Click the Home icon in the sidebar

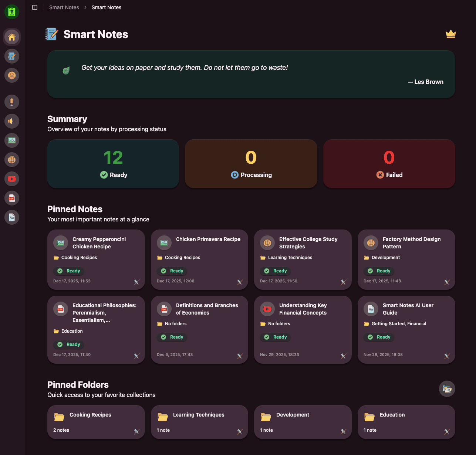(12, 37)
